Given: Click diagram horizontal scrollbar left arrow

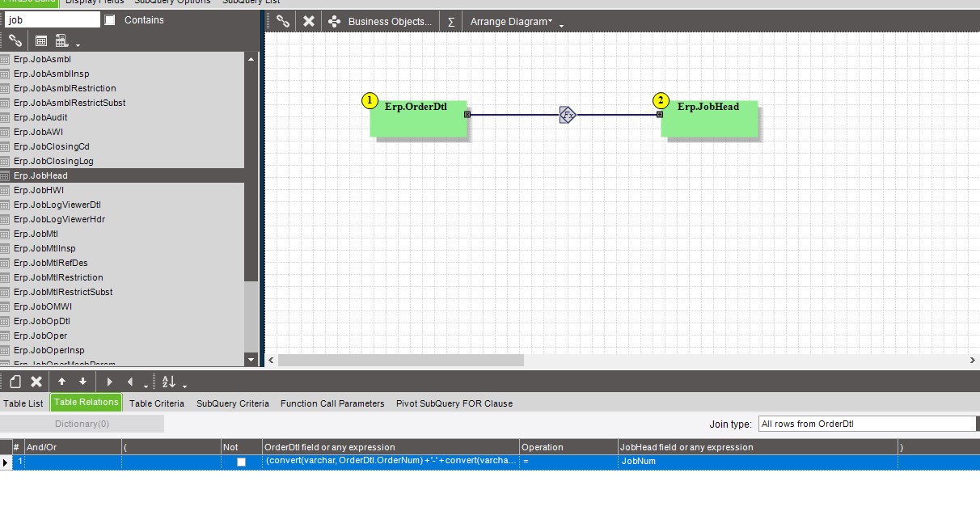Looking at the screenshot, I should [x=271, y=360].
